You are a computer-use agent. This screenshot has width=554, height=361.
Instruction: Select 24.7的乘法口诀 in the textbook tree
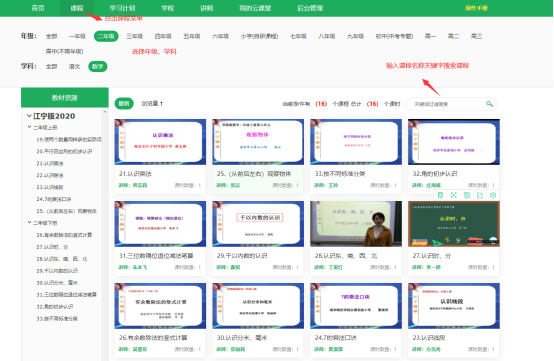[x=54, y=199]
